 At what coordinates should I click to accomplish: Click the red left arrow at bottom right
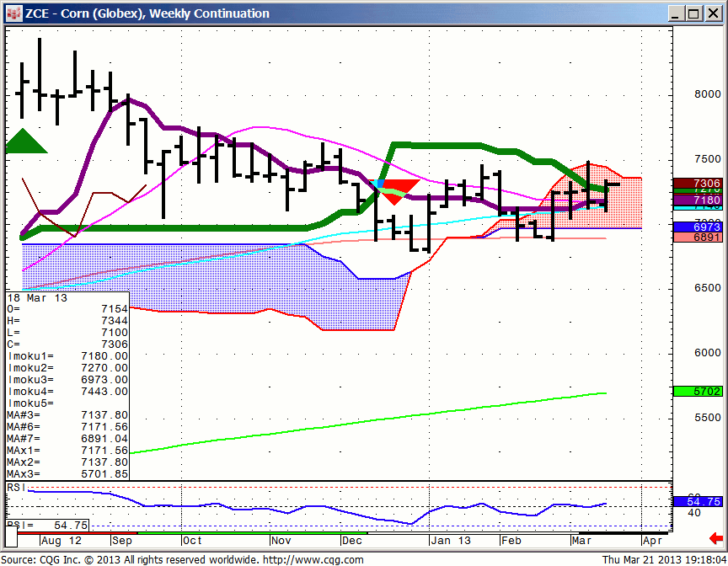716,539
